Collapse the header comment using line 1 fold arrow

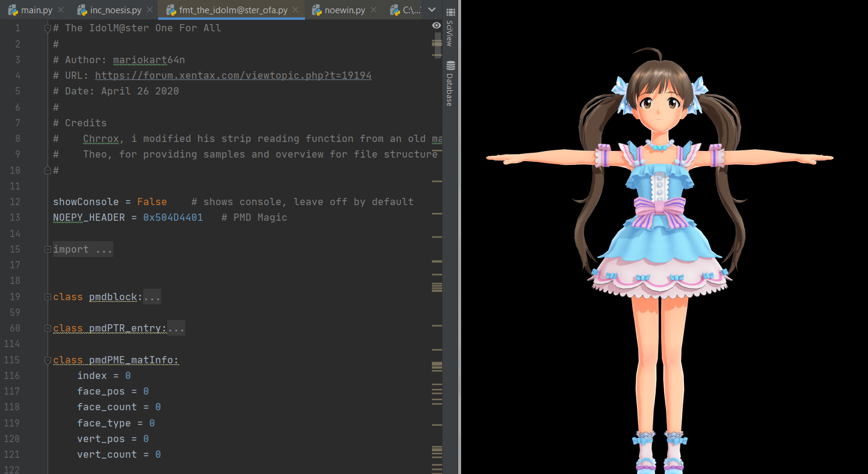pyautogui.click(x=46, y=26)
